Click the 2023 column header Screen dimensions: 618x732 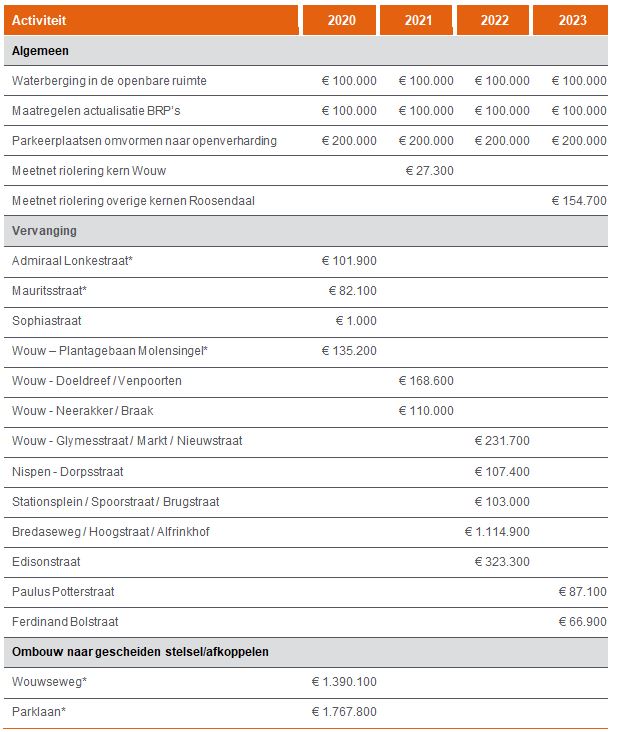[570, 20]
